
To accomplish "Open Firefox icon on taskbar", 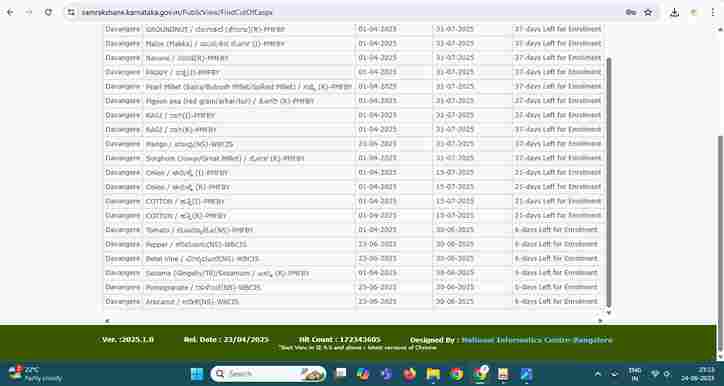I will (x=410, y=374).
